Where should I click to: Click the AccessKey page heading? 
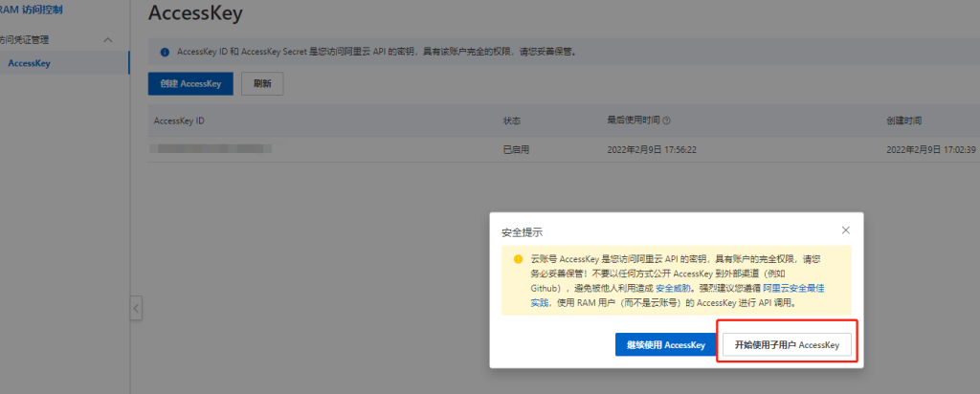pos(195,12)
